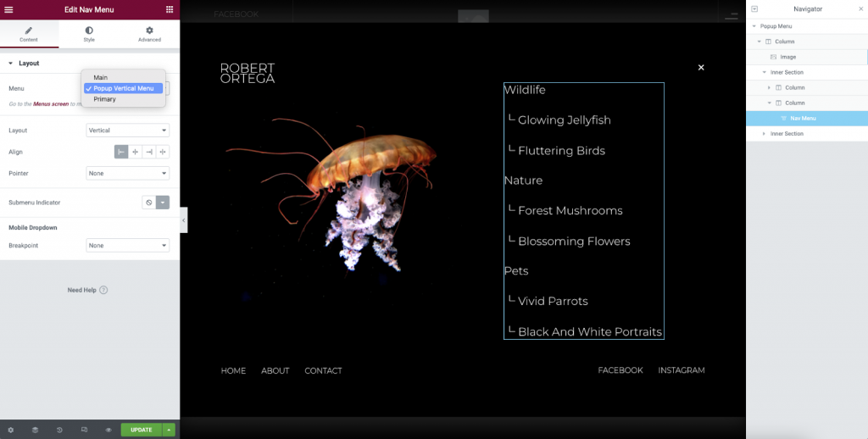The height and width of the screenshot is (439, 868).
Task: Open the Breakpoint dropdown
Action: tap(128, 246)
